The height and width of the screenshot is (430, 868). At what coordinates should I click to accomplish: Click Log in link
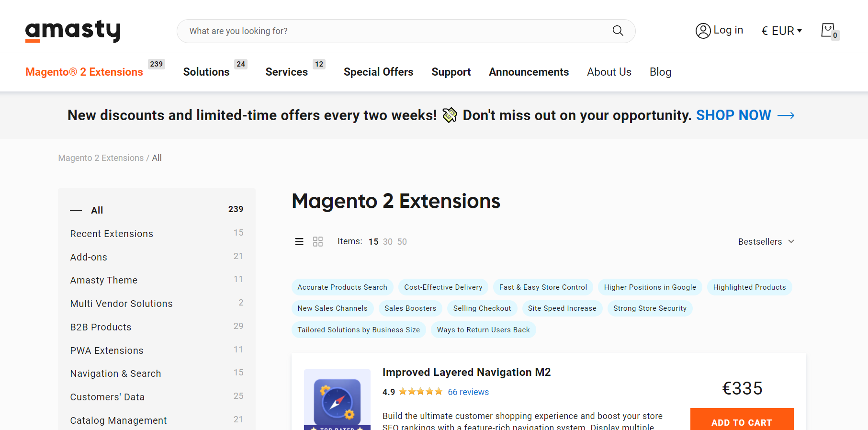[x=728, y=30]
